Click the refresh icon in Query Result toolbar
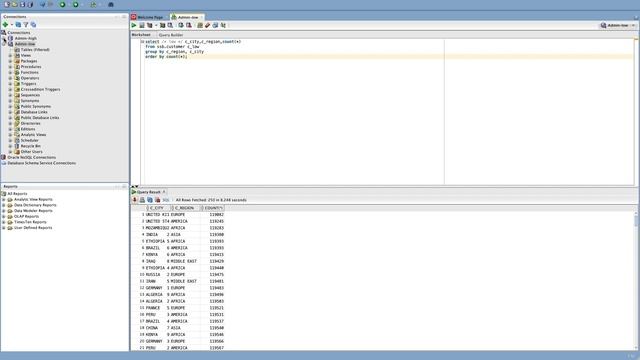 [x=150, y=200]
